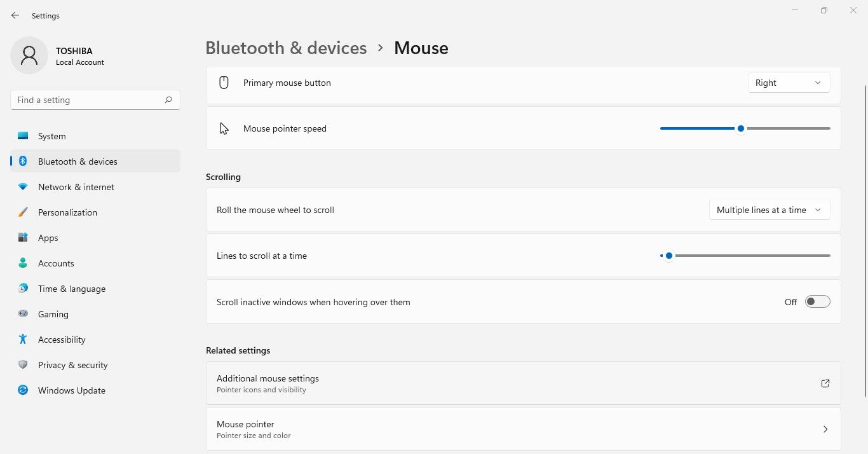The height and width of the screenshot is (454, 868).
Task: Open Additional mouse settings via external-link icon
Action: pos(825,383)
